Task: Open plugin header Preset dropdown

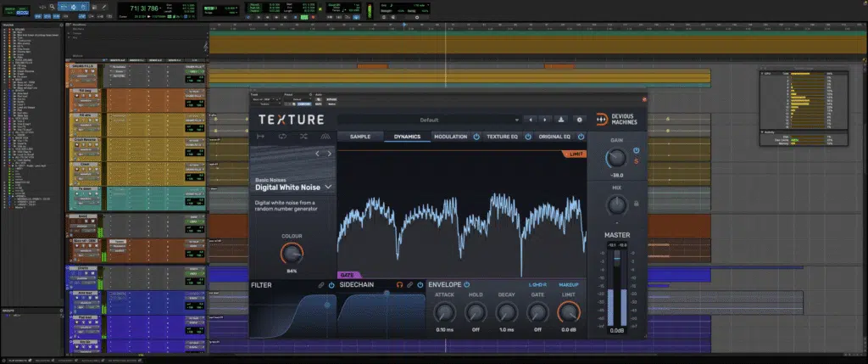Action: [298, 99]
